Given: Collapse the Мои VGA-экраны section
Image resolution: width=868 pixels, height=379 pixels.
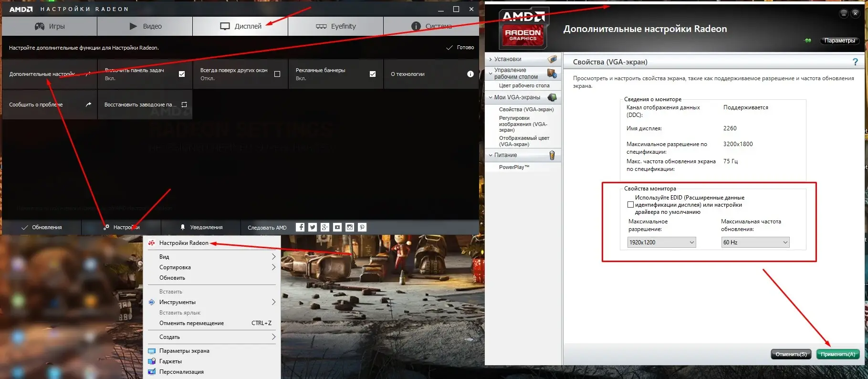Looking at the screenshot, I should 523,97.
